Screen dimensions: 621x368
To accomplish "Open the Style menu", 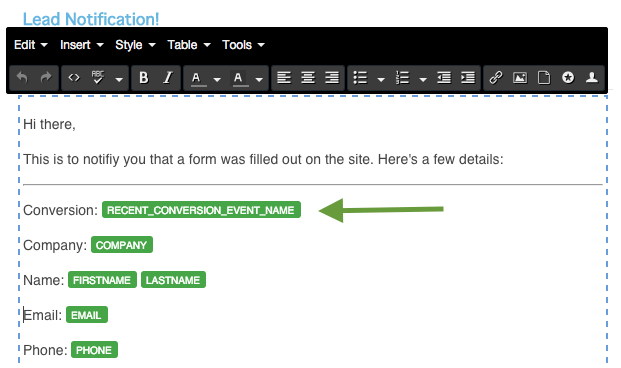I will (x=135, y=45).
